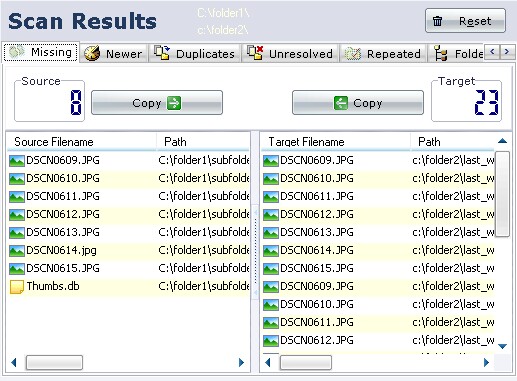Click path cell of target DSCN0613.JPG

point(453,232)
